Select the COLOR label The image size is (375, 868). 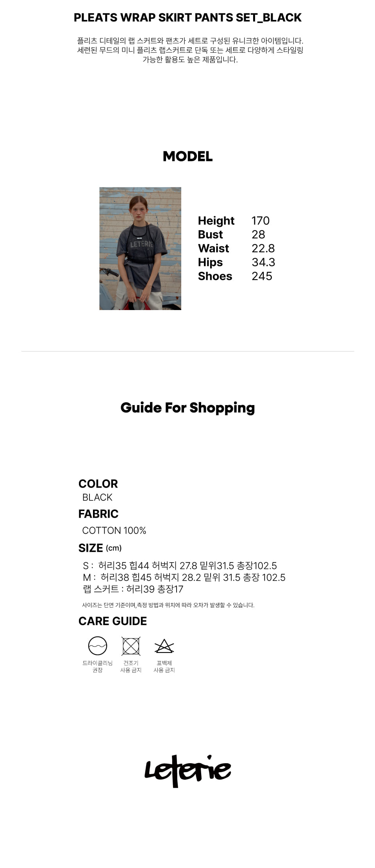98,484
